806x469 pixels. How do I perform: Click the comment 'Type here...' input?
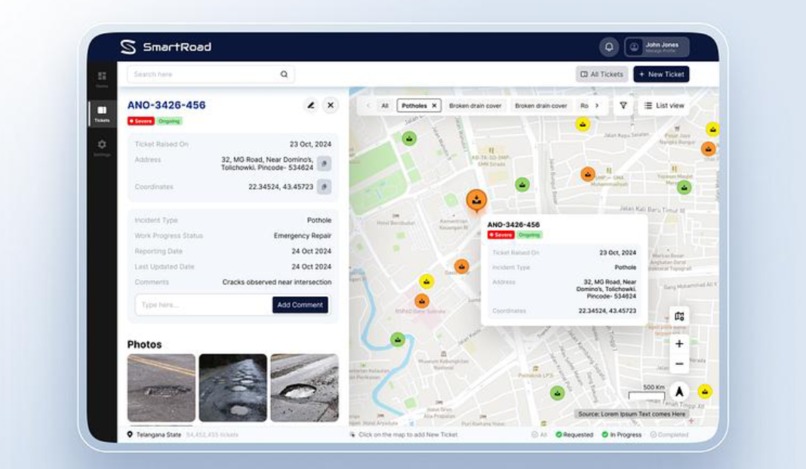pyautogui.click(x=203, y=304)
